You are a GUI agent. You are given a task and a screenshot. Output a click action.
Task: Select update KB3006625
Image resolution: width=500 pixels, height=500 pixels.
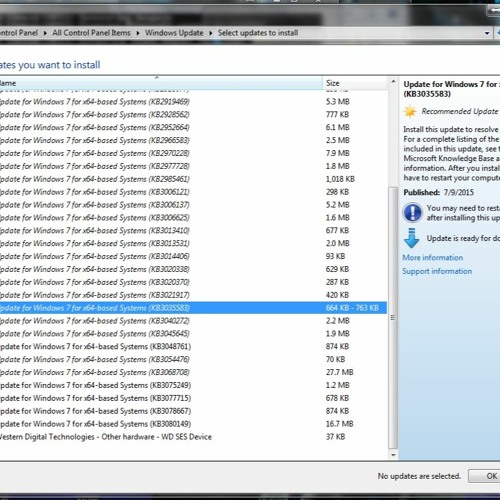point(193,218)
